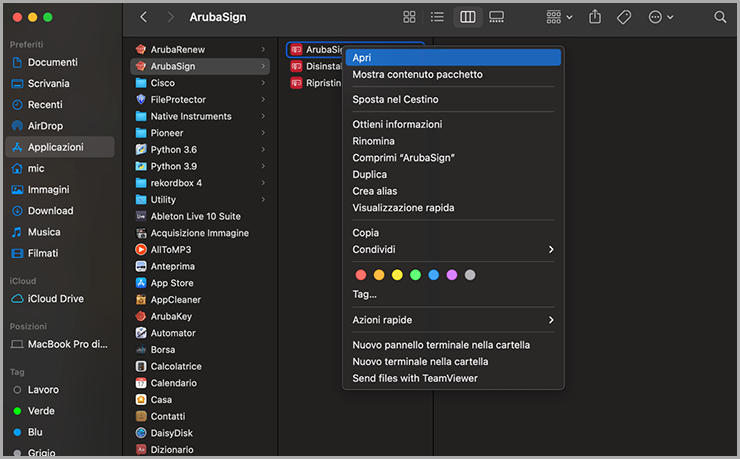Select Sposta nel Cestino

(x=453, y=100)
